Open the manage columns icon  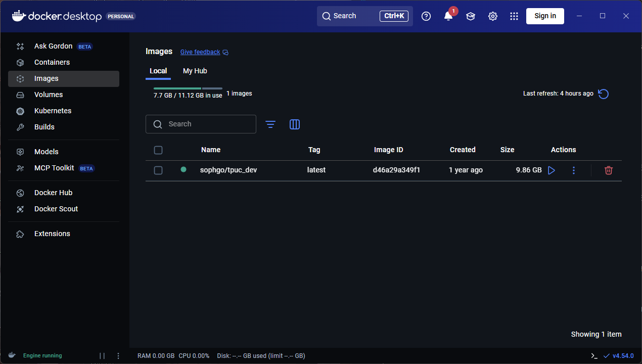pos(295,124)
